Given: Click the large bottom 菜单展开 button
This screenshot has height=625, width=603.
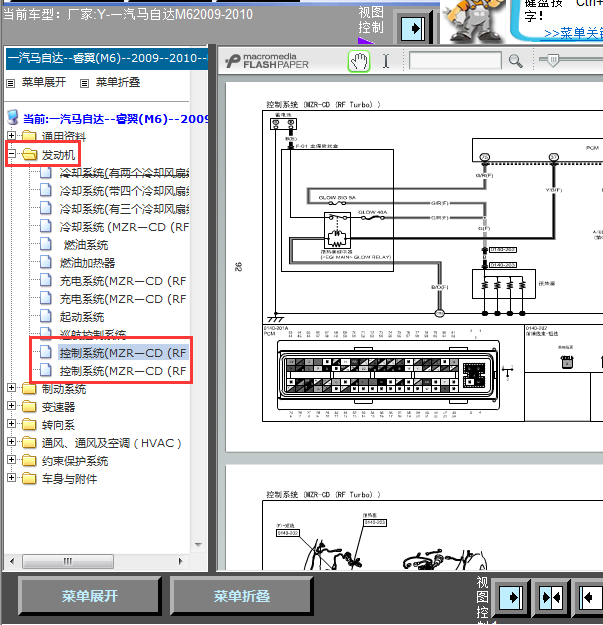Looking at the screenshot, I should coord(89,596).
